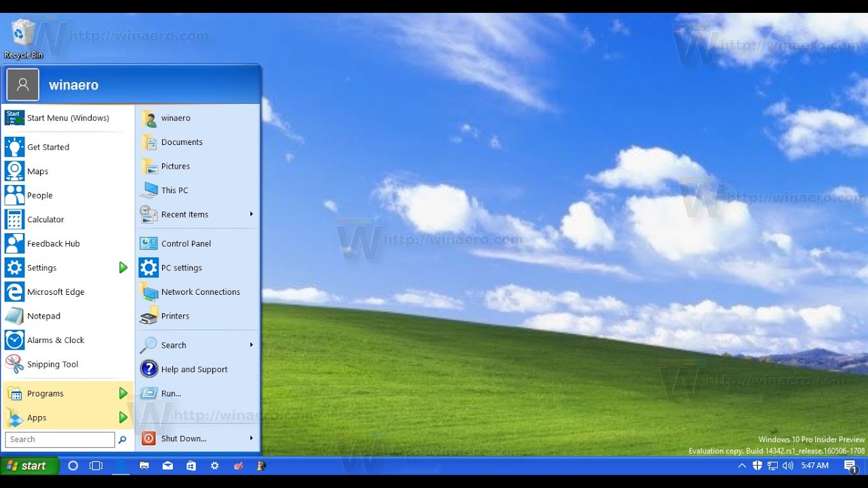Open Cortana circle on taskbar

tap(73, 466)
